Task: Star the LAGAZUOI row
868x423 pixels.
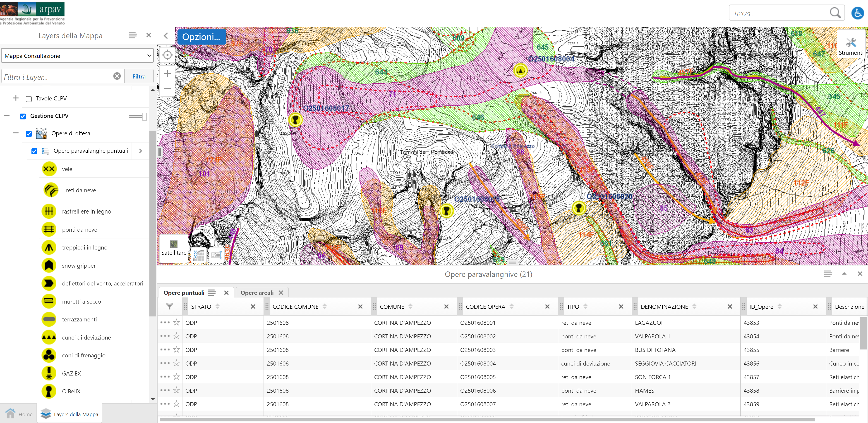Action: pos(176,322)
